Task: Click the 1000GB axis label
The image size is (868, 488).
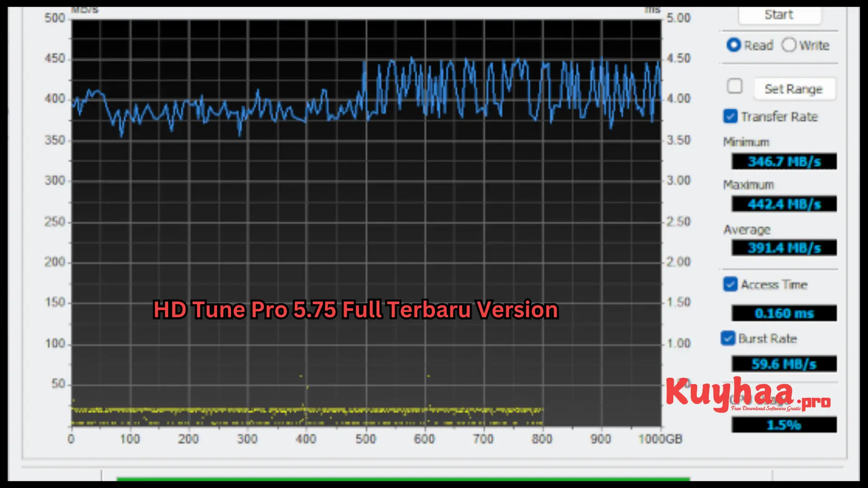Action: tap(660, 439)
